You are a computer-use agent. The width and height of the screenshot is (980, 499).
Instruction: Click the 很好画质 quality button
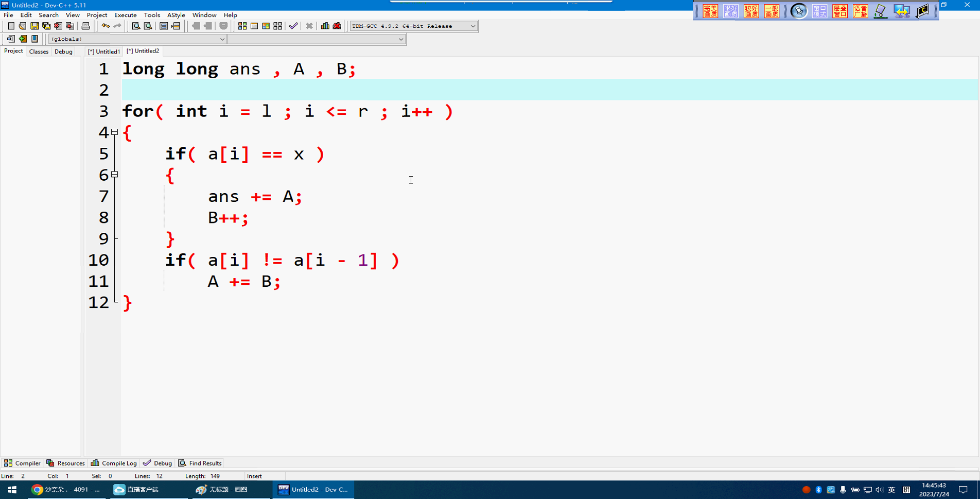731,11
